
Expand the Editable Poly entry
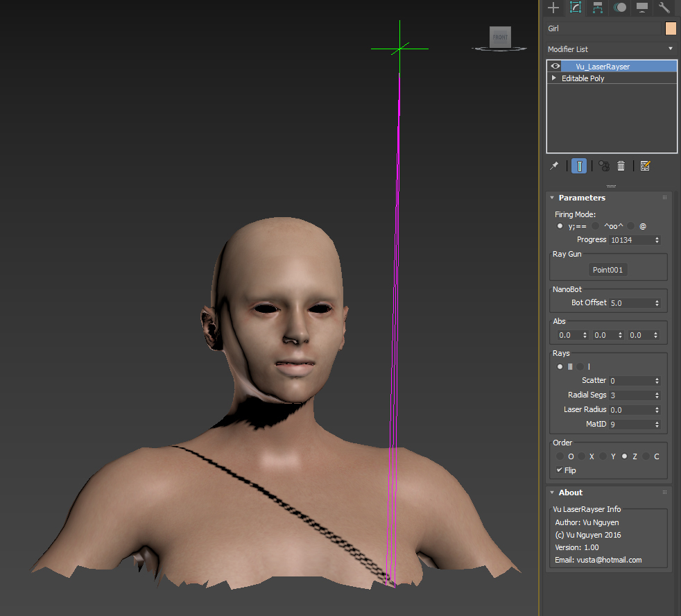(x=554, y=78)
